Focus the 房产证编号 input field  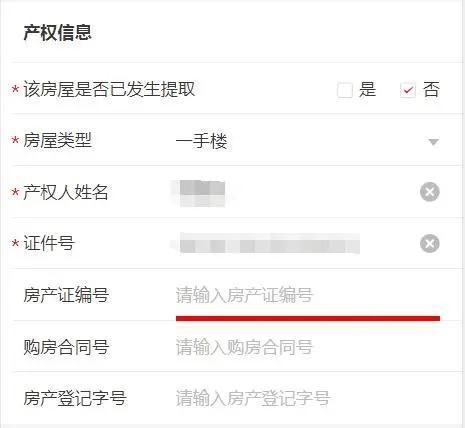coord(308,295)
